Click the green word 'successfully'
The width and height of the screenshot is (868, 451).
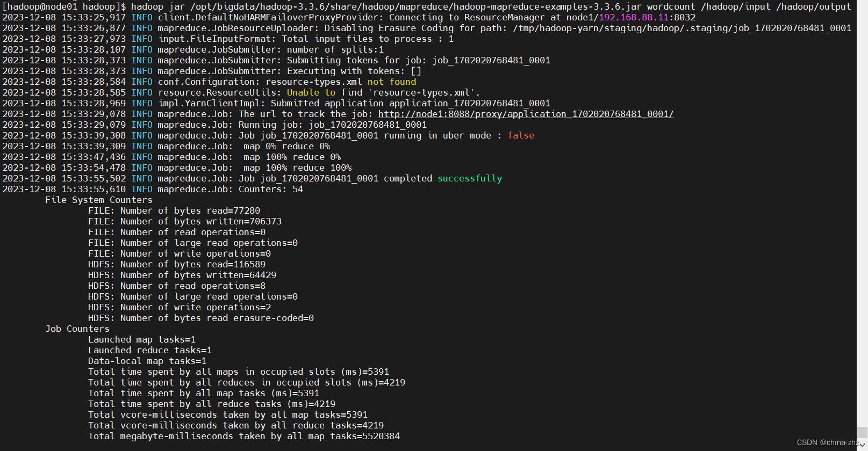point(470,178)
